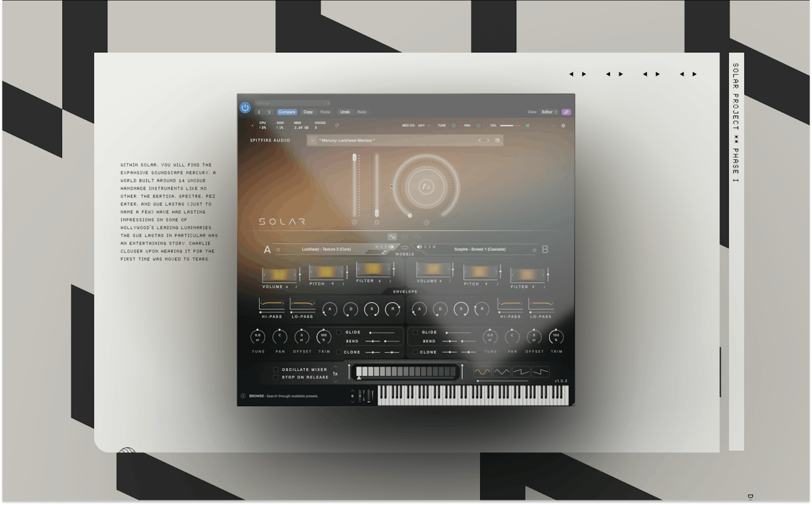The height and width of the screenshot is (505, 812).
Task: Mute layer A with speaker icon
Action: click(391, 247)
